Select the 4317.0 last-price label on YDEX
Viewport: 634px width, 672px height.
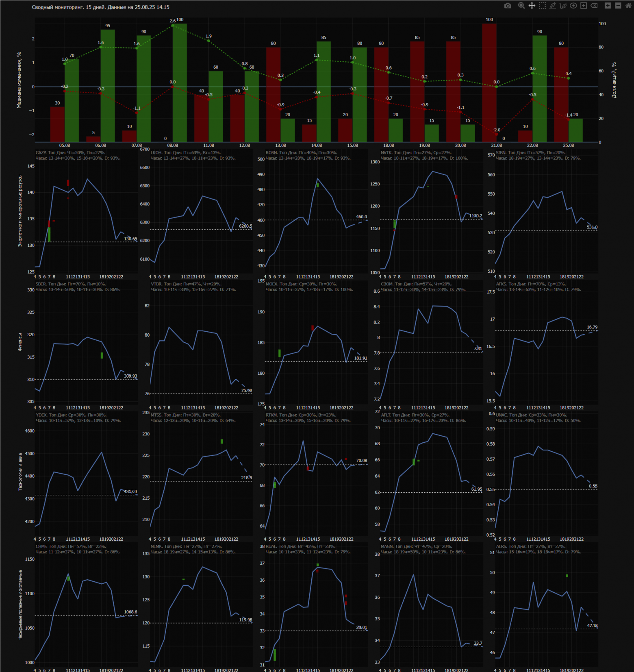coord(130,492)
